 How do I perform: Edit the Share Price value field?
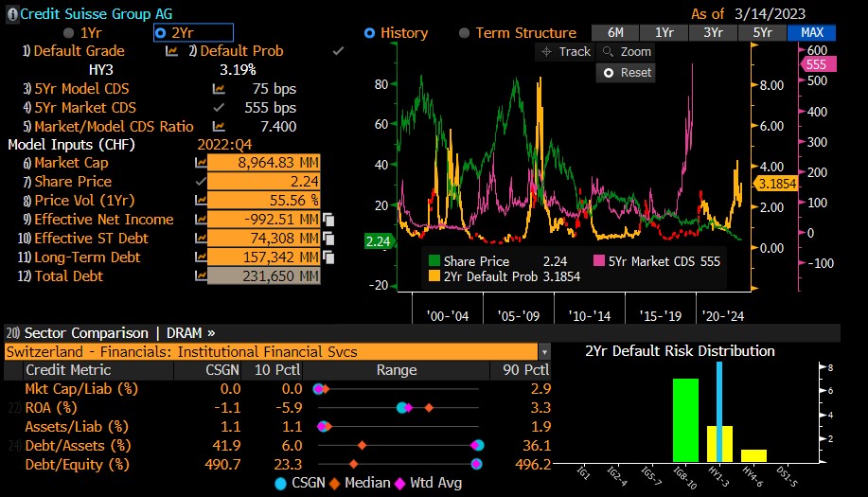[x=263, y=182]
